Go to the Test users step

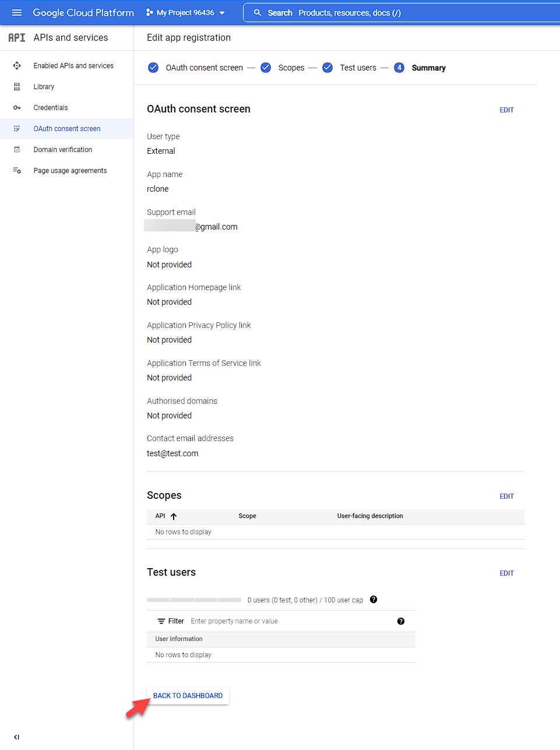(350, 68)
